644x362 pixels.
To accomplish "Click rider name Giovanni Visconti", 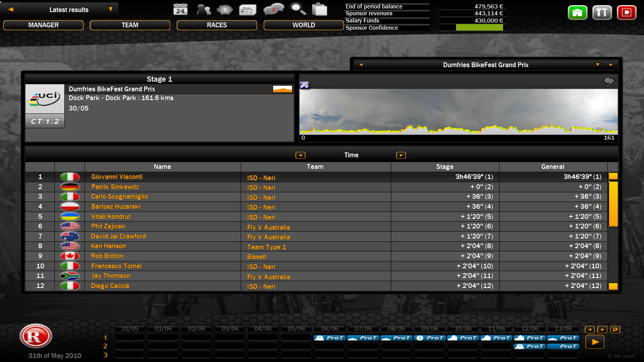I will [x=117, y=177].
